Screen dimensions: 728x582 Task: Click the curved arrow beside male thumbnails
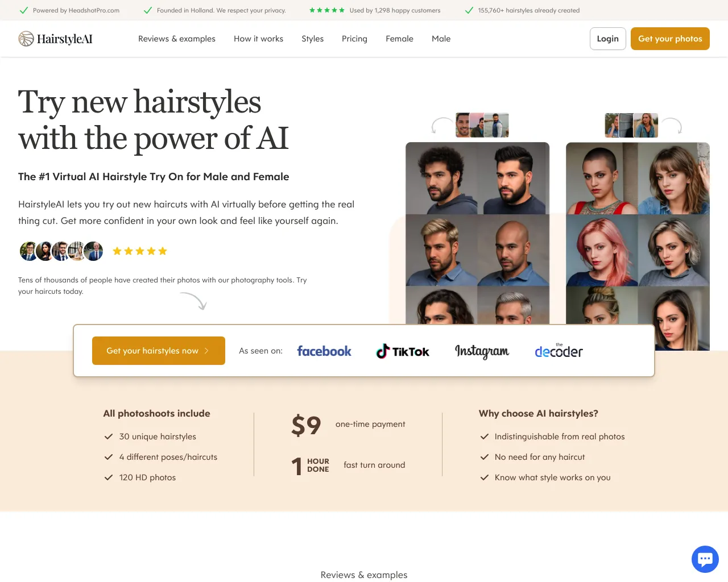coord(442,125)
